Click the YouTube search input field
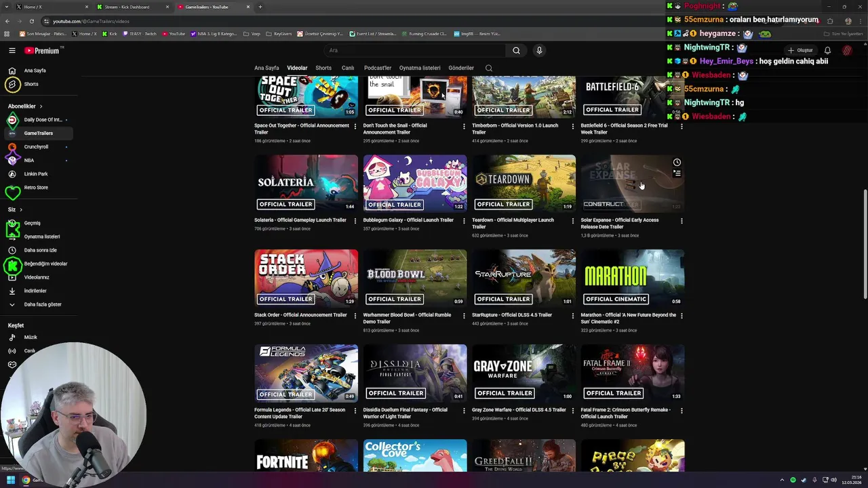This screenshot has width=868, height=488. point(414,50)
